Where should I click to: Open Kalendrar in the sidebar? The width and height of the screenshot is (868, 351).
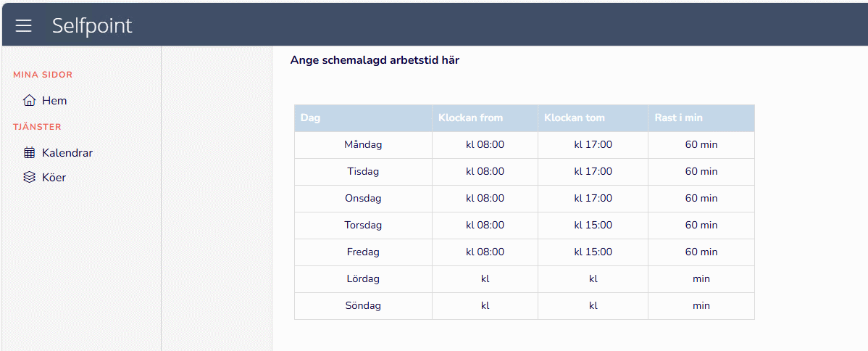pyautogui.click(x=67, y=153)
